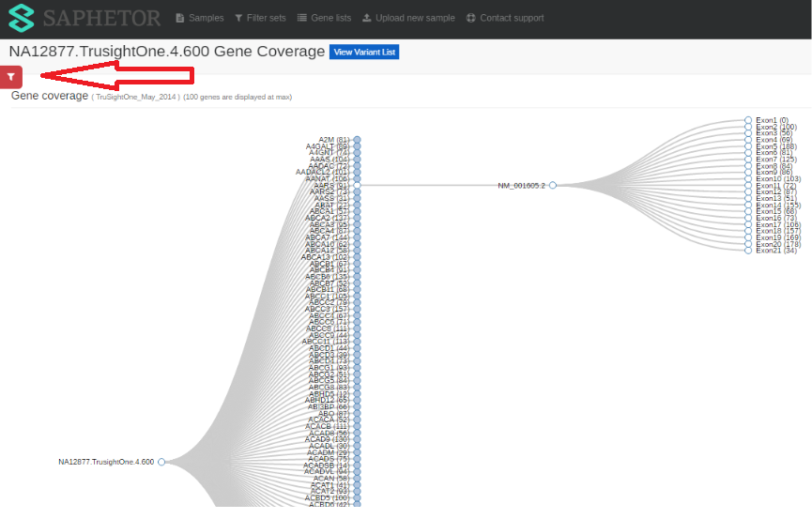Open the red filter button
Screen dimensions: 812x519
pos(11,77)
